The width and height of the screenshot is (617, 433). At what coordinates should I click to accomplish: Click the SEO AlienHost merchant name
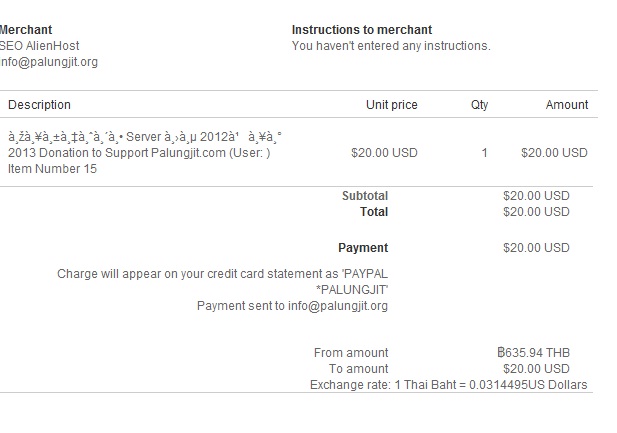[x=41, y=46]
